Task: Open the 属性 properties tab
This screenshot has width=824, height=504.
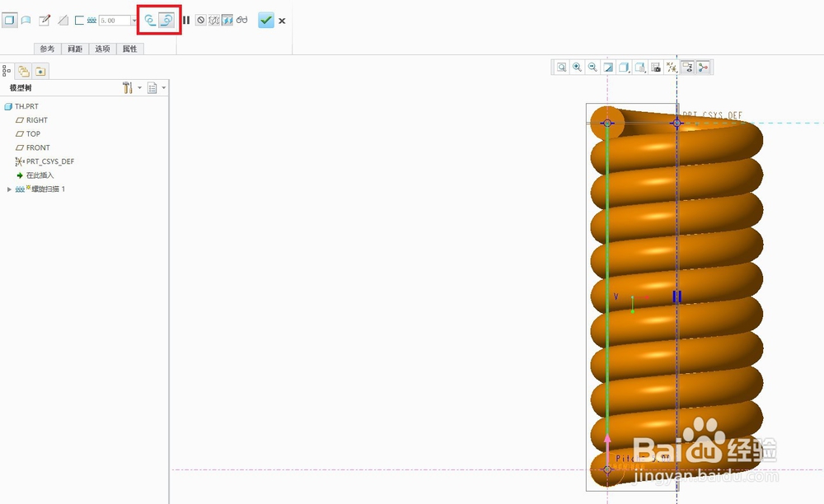Action: (x=130, y=49)
